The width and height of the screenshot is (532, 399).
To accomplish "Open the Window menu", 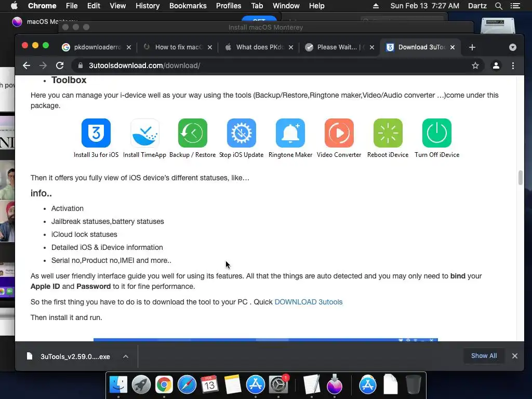I will 286,6.
